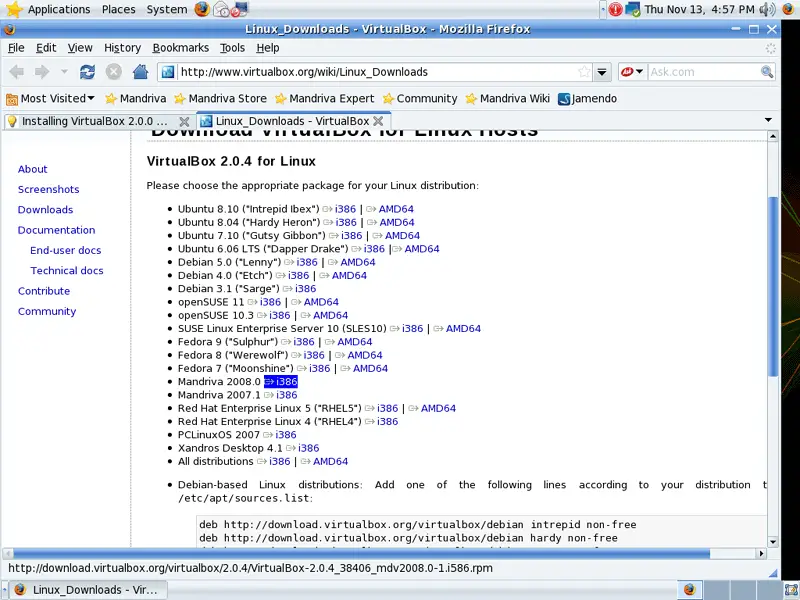Open the Mandriva Wiki bookmark
Screen dimensions: 800x600
tap(508, 98)
